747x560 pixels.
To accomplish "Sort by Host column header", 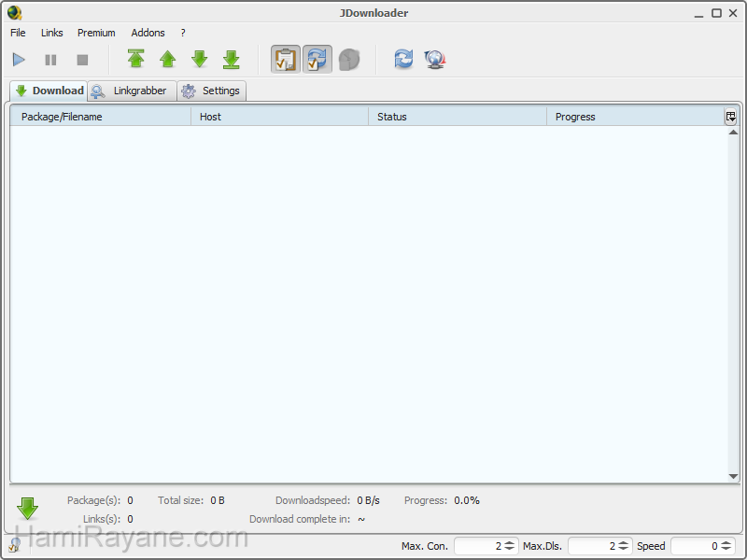I will point(279,117).
